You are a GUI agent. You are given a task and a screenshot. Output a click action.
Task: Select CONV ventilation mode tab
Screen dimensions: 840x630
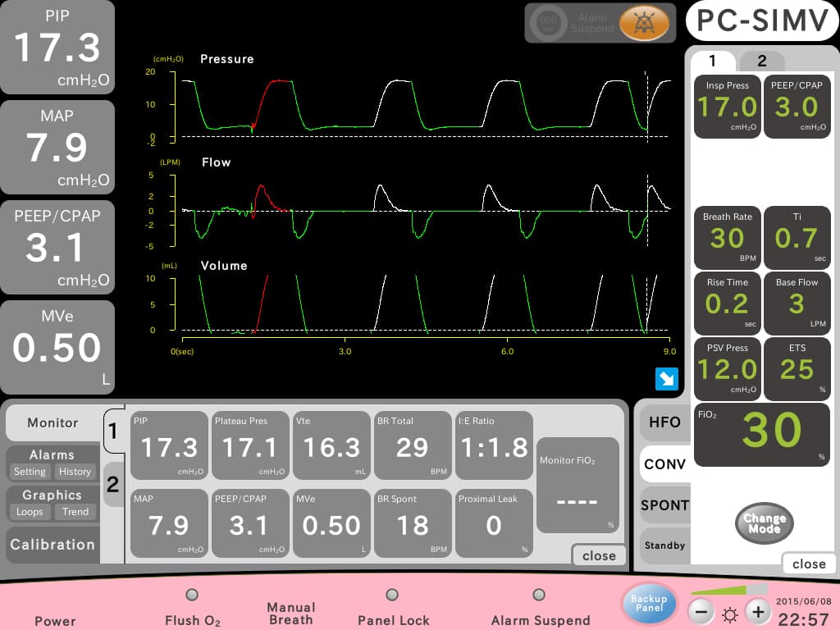[x=664, y=464]
